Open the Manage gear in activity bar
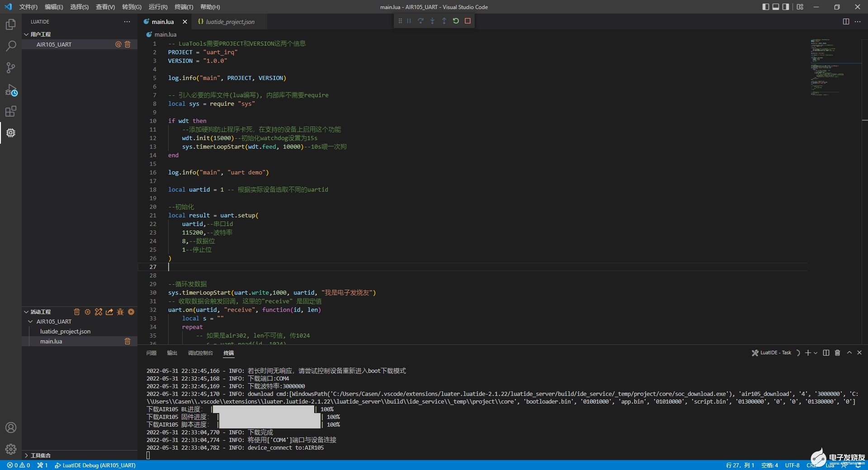 (x=11, y=449)
